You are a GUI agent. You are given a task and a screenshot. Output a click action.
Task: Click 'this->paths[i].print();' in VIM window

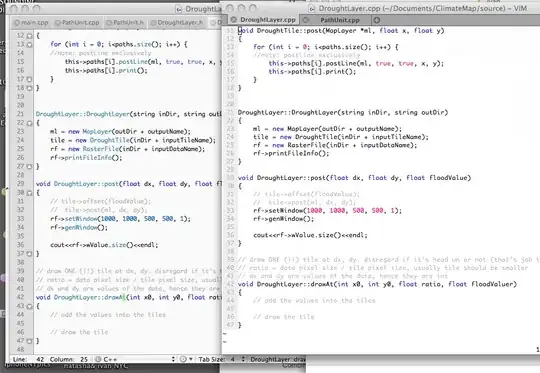coord(312,72)
